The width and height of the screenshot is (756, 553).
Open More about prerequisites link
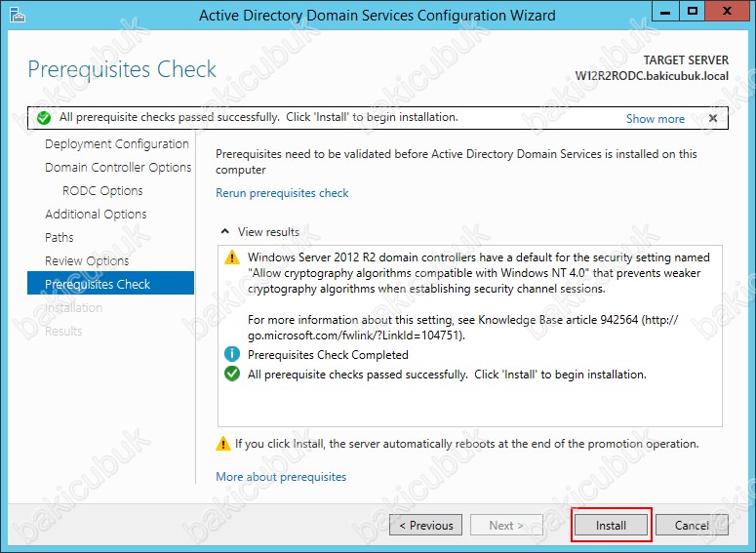(281, 477)
